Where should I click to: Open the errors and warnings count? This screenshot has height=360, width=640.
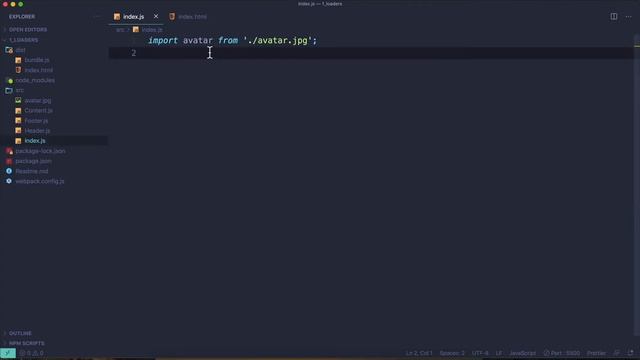[x=32, y=353]
